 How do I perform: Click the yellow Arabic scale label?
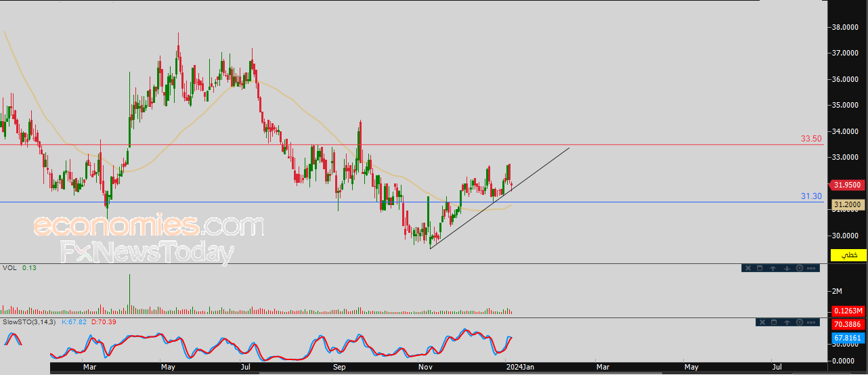[849, 255]
